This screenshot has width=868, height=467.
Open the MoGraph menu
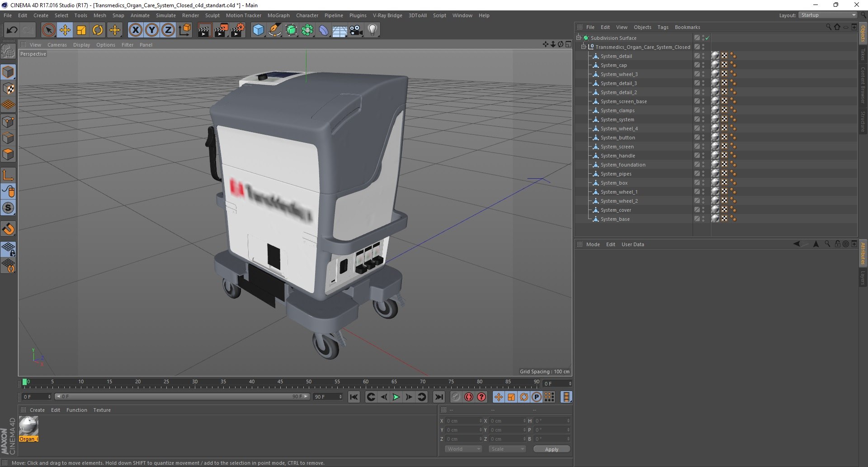[278, 15]
